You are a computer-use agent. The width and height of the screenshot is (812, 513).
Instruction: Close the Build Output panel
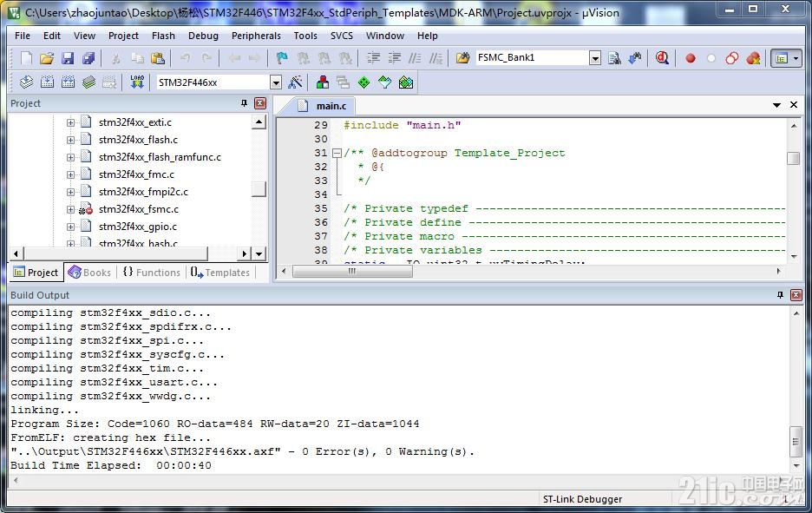point(796,295)
